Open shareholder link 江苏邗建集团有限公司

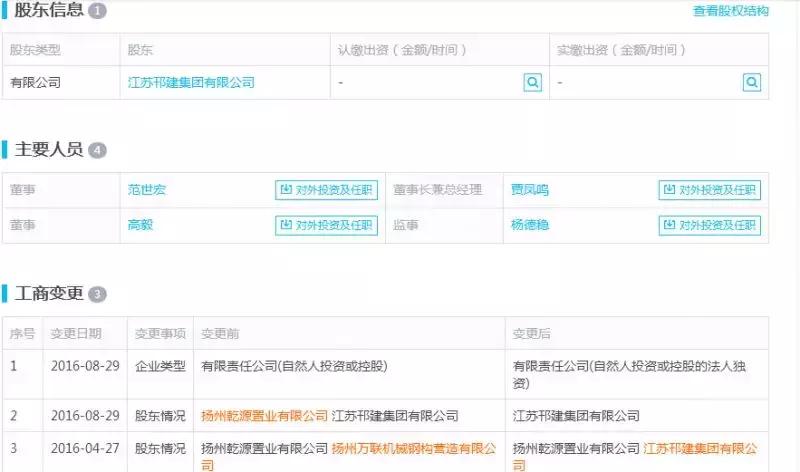click(191, 82)
